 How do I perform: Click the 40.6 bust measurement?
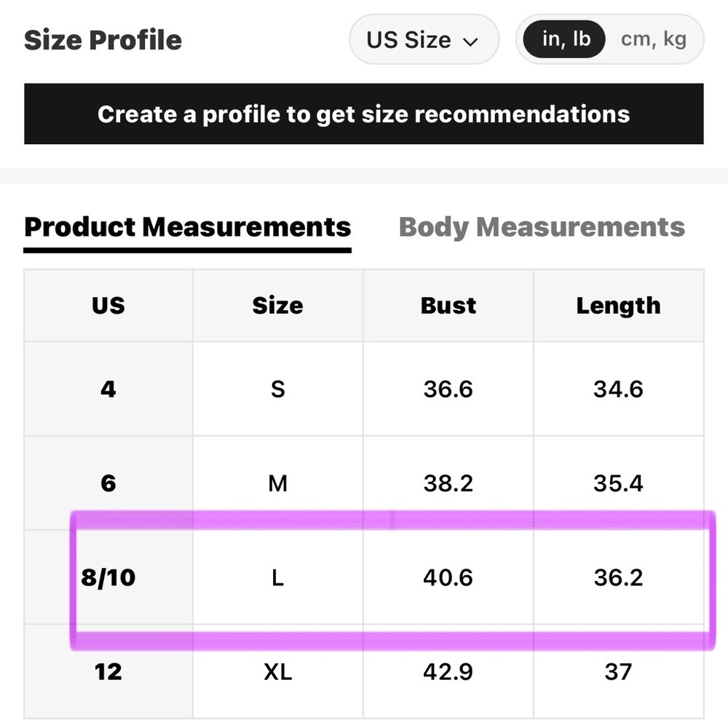point(448,577)
